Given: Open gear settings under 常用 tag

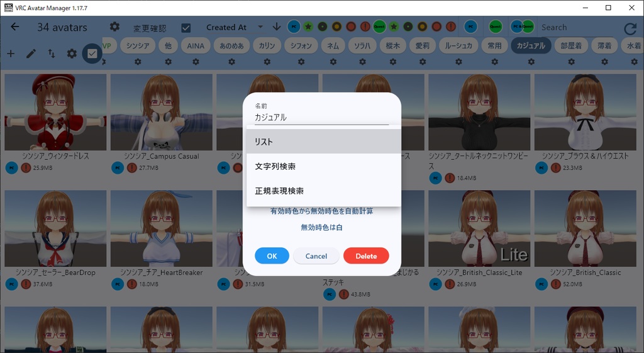Looking at the screenshot, I should 495,62.
